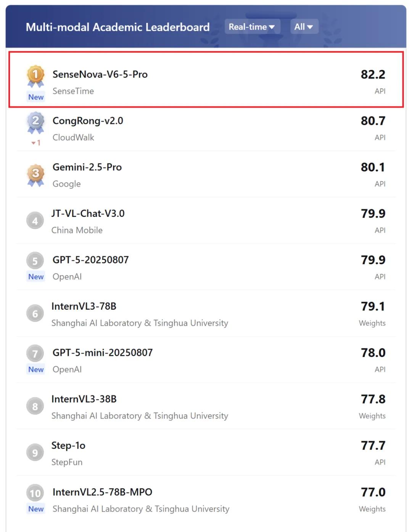Image resolution: width=412 pixels, height=532 pixels.
Task: Open the SenseNova-V6-5-Pro model entry
Action: 206,79
